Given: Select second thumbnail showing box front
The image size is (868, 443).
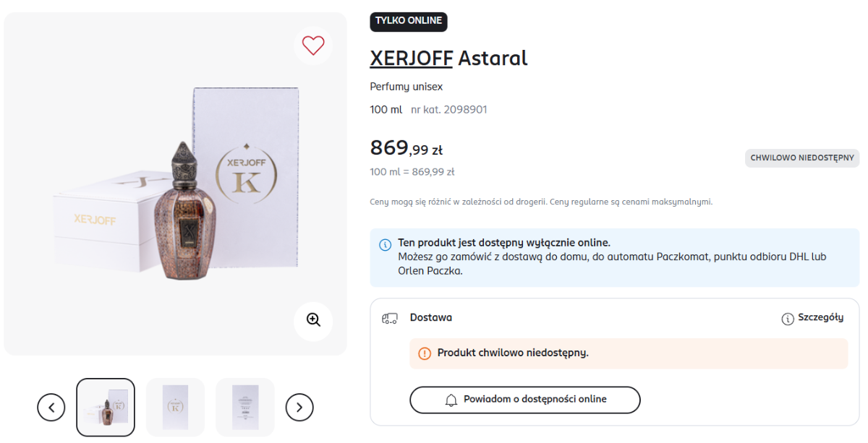Looking at the screenshot, I should coord(175,408).
